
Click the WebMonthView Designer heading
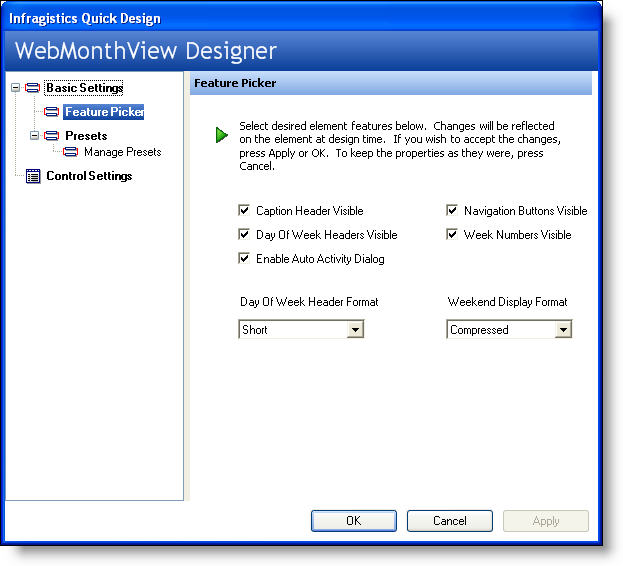(145, 51)
